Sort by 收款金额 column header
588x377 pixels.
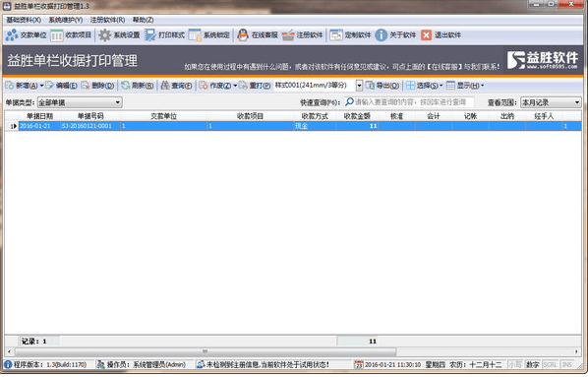tap(357, 116)
